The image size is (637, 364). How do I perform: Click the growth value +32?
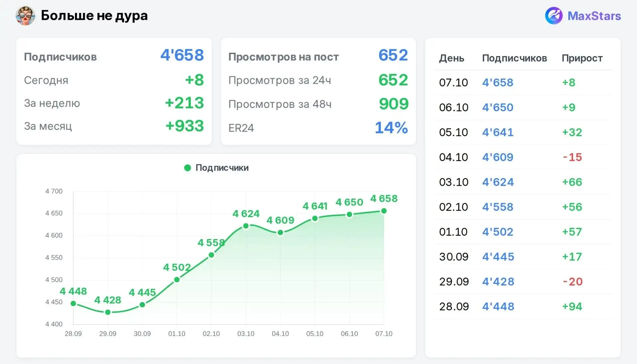572,132
